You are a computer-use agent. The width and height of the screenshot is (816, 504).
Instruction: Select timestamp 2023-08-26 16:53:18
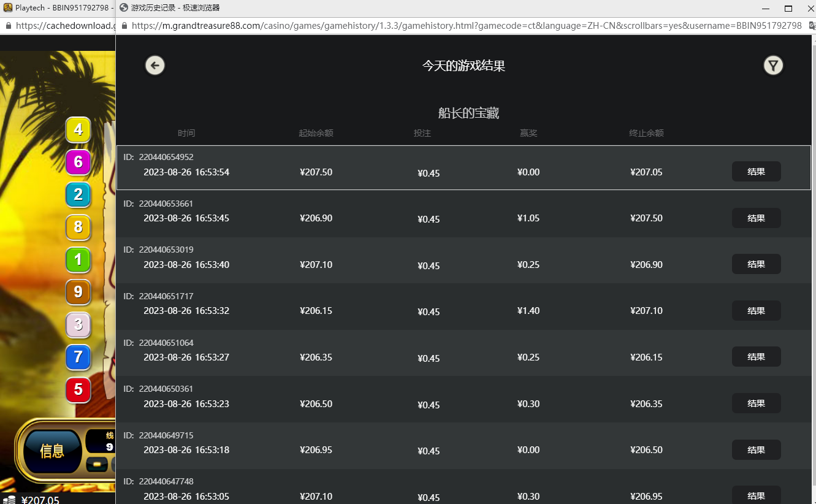point(186,450)
